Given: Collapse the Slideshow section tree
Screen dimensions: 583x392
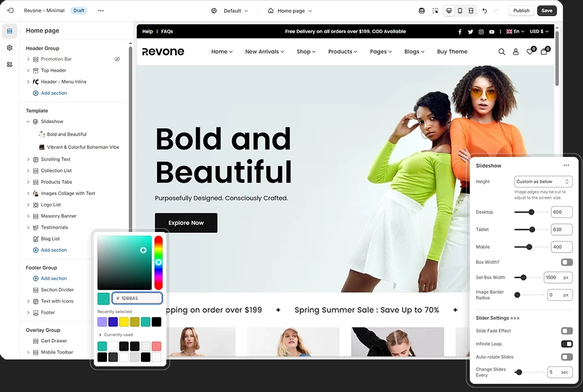Looking at the screenshot, I should point(27,122).
